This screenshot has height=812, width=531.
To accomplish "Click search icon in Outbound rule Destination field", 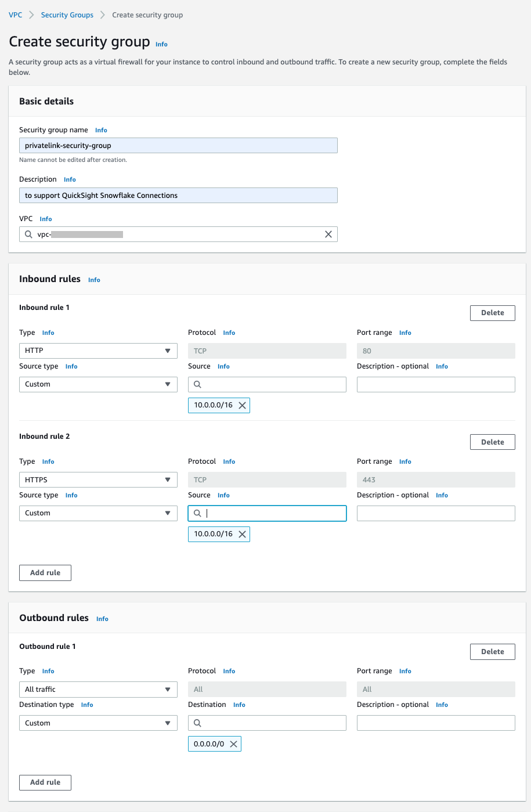I will pyautogui.click(x=197, y=723).
